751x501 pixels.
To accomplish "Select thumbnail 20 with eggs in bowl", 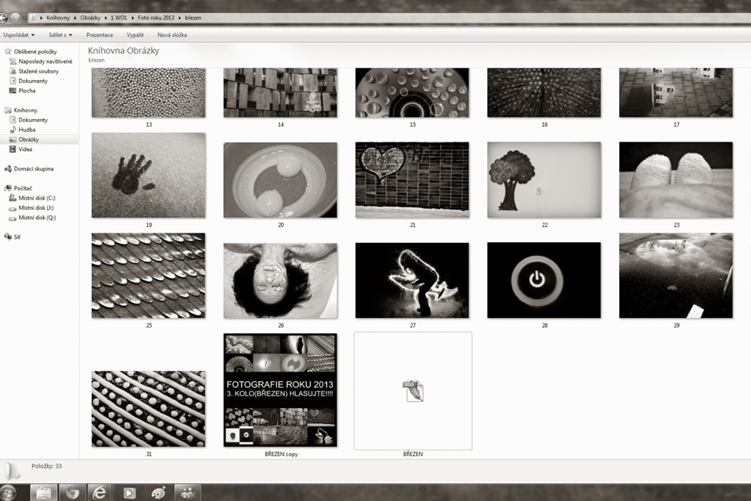I will coord(280,180).
